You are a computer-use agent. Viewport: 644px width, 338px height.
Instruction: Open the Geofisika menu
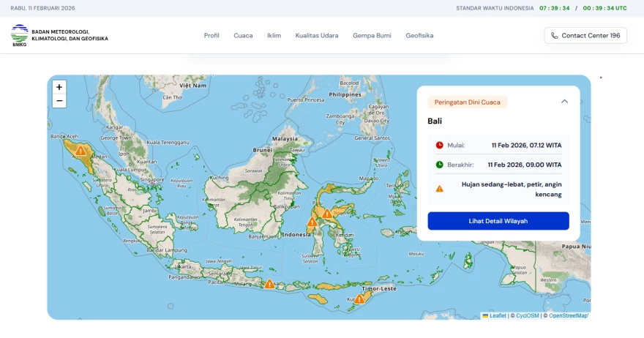pyautogui.click(x=419, y=36)
